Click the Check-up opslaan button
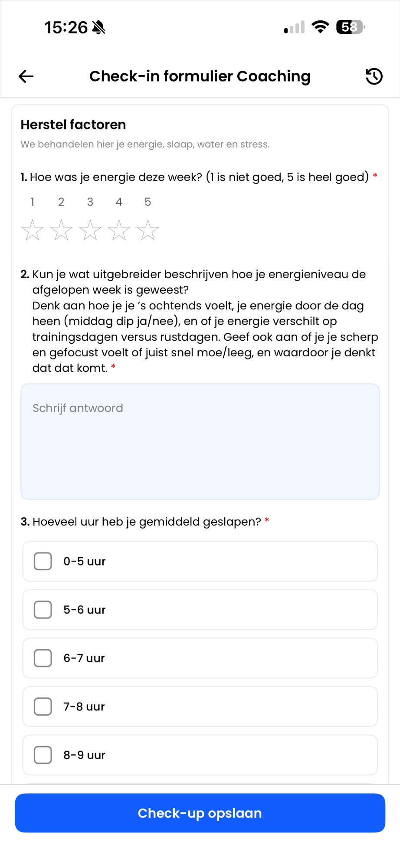The image size is (400, 868). pyautogui.click(x=200, y=813)
